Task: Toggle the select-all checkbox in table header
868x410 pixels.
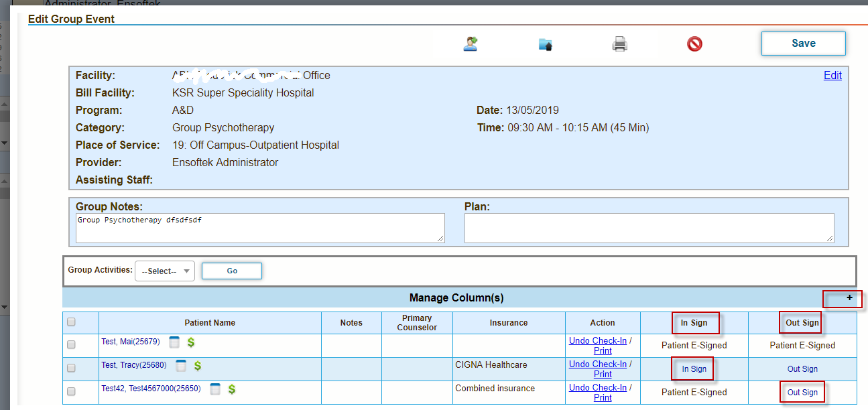Action: (x=71, y=322)
